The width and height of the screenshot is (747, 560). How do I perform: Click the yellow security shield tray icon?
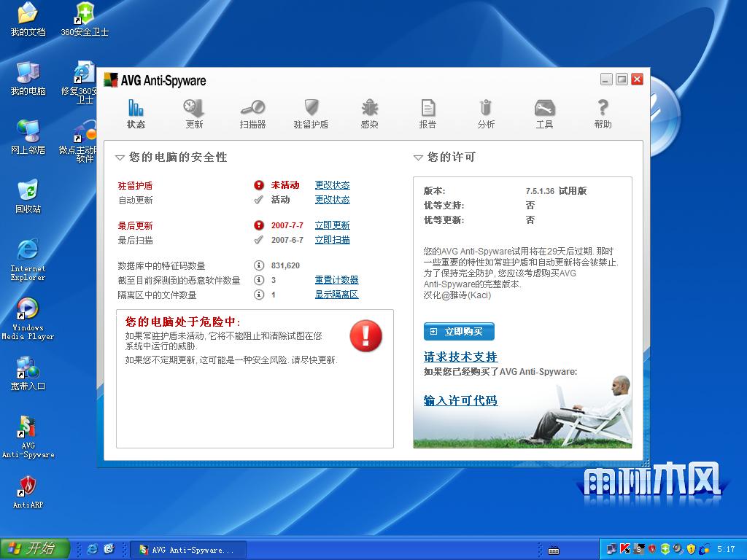click(692, 549)
